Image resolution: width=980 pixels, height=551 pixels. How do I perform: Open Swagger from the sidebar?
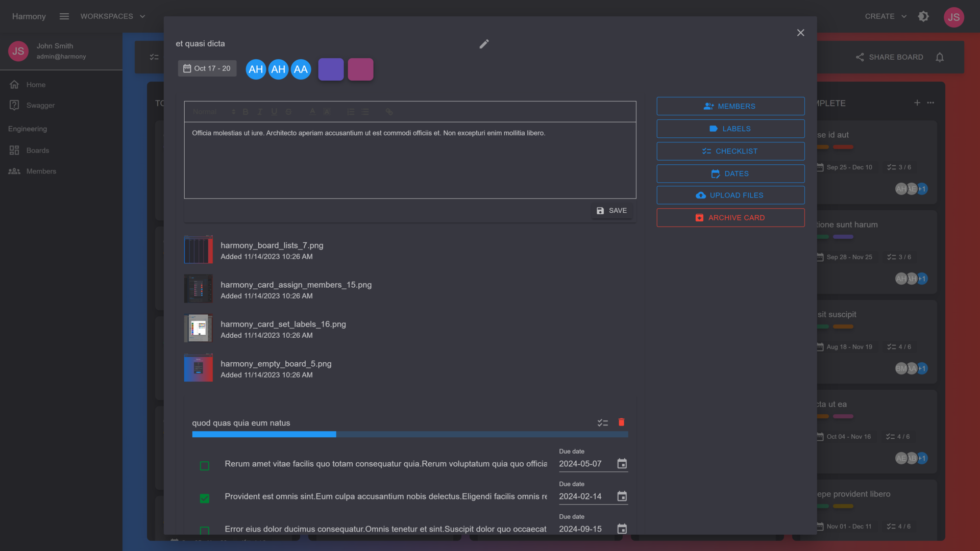[40, 106]
